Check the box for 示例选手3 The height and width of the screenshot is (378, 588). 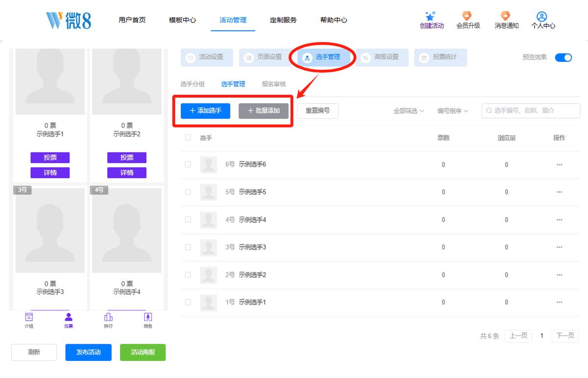188,247
